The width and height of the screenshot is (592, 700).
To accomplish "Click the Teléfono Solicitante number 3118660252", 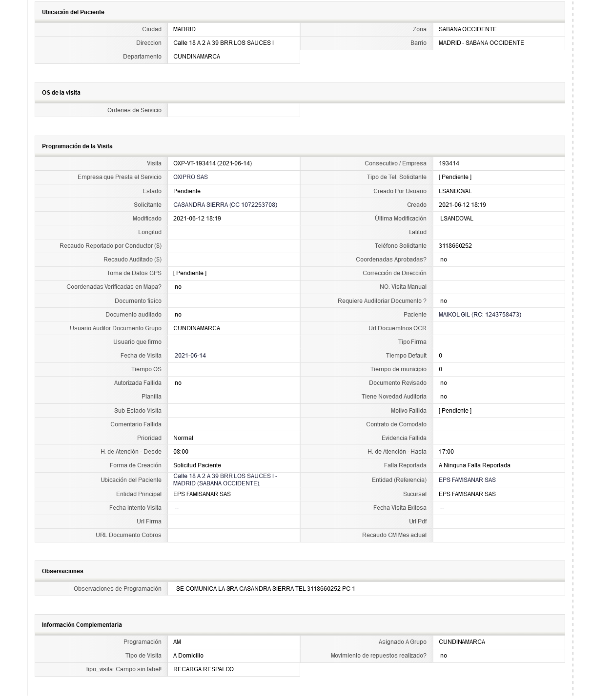I will coord(455,246).
